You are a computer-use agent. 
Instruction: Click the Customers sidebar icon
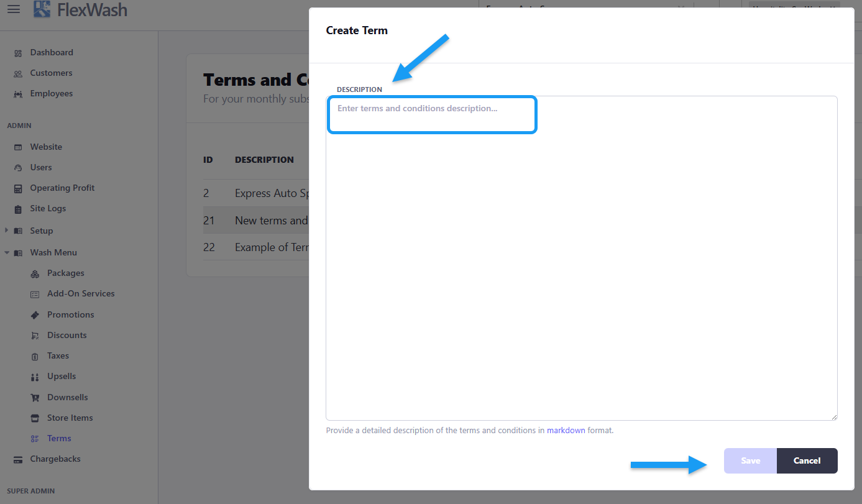[18, 73]
